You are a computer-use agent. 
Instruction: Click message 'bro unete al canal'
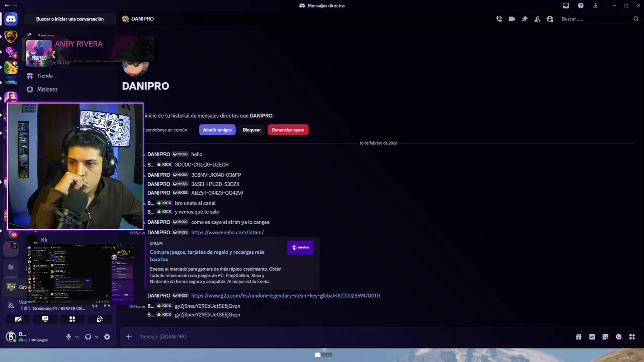point(195,203)
